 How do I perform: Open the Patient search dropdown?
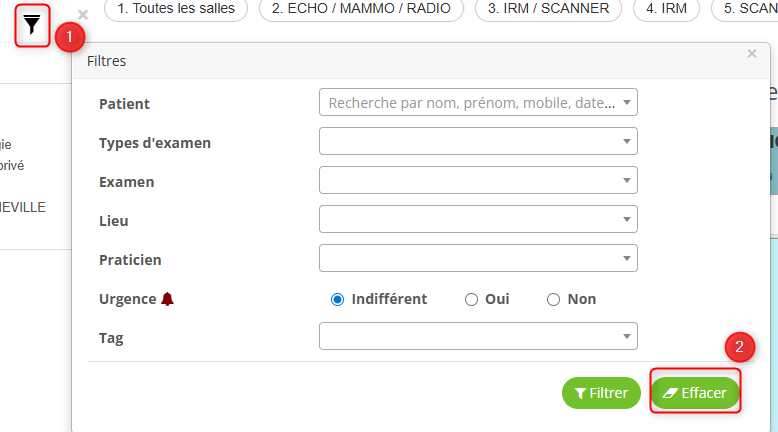pos(626,103)
